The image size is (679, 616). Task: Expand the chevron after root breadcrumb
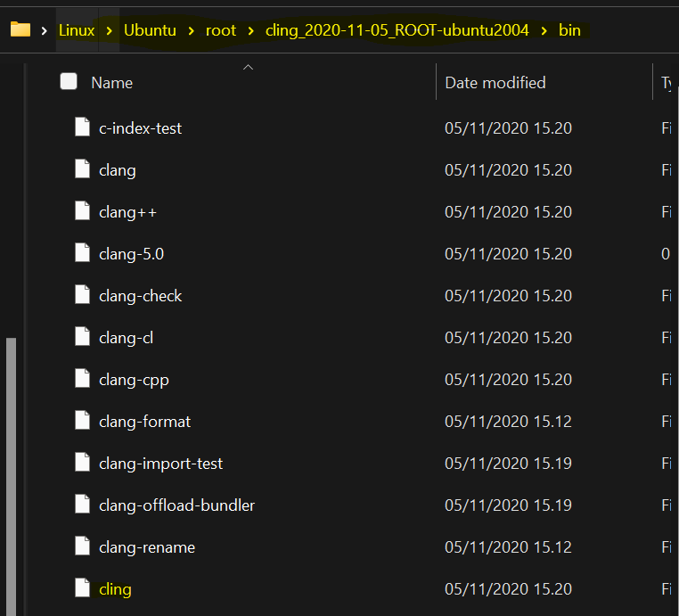[x=250, y=31]
